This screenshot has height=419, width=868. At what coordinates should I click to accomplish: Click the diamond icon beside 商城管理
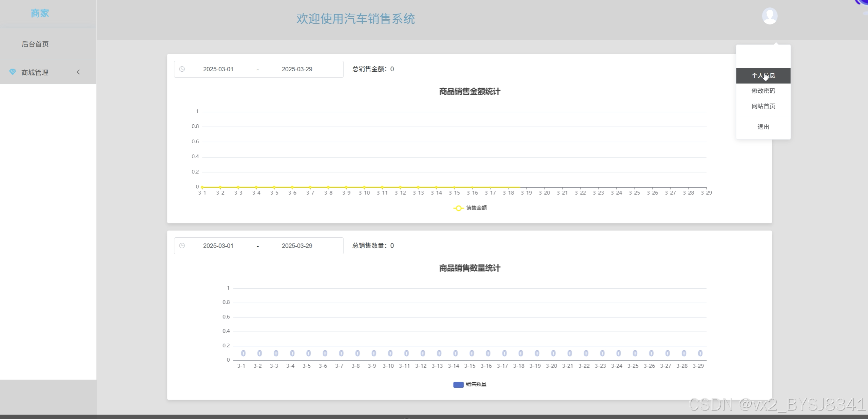pos(13,72)
